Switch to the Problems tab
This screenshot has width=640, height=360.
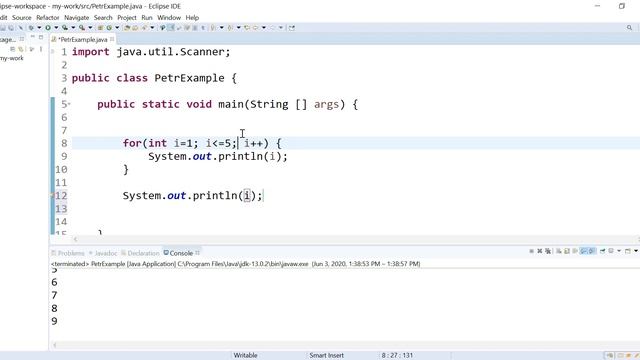click(68, 253)
